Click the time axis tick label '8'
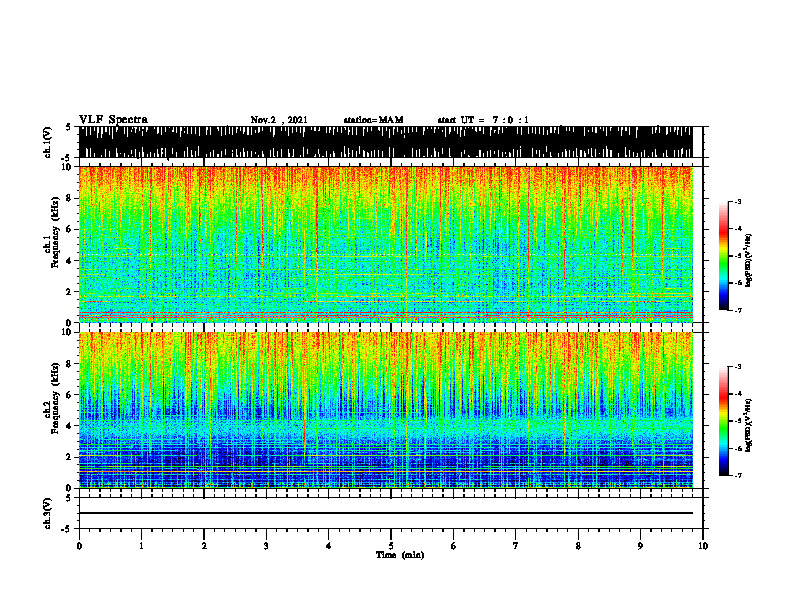792x612 pixels. [x=578, y=546]
